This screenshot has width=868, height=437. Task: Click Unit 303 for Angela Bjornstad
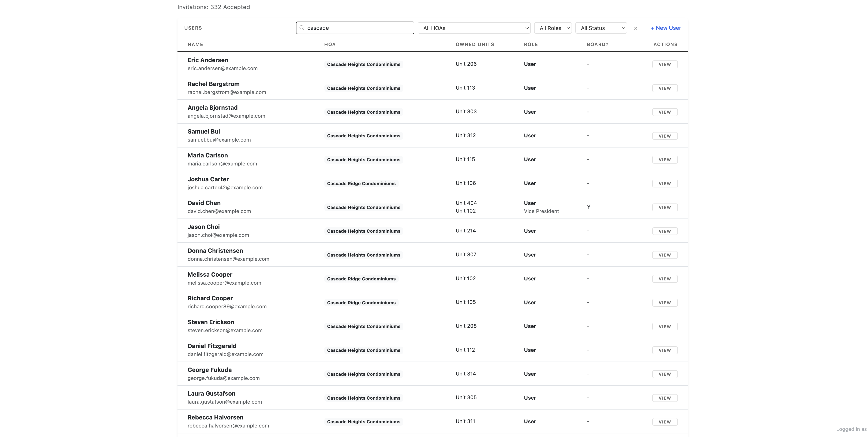click(466, 112)
